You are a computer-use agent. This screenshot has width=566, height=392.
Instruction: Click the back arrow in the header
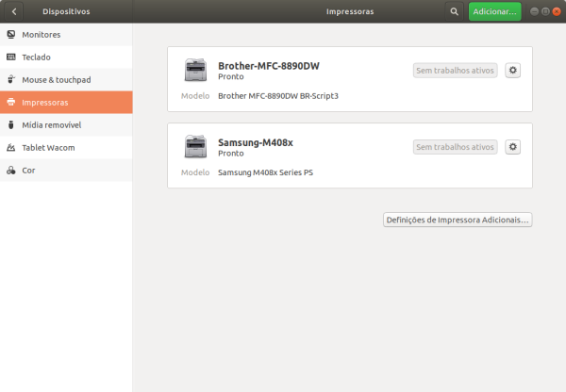coord(14,11)
